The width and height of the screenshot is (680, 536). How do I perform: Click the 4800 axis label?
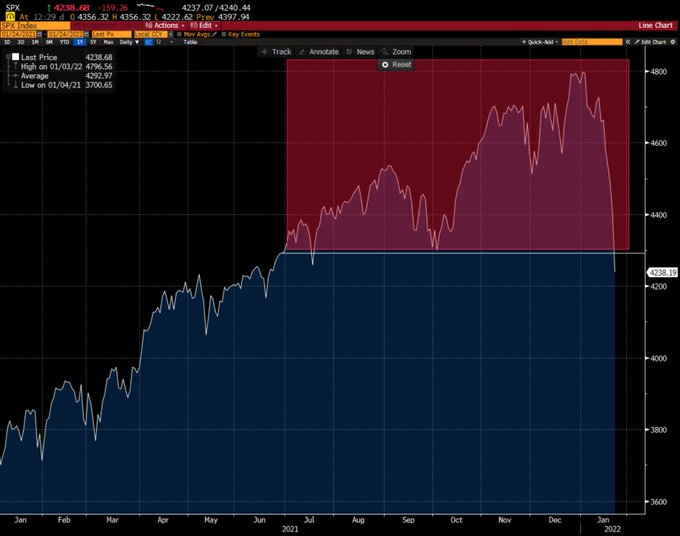[659, 72]
